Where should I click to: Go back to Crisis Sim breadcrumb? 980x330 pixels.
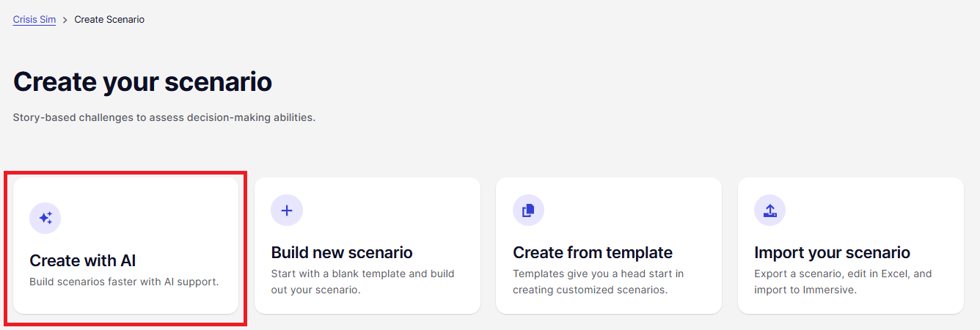34,20
